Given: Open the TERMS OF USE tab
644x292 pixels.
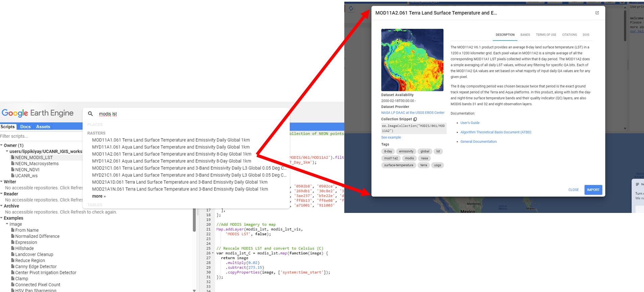Looking at the screenshot, I should (x=546, y=35).
